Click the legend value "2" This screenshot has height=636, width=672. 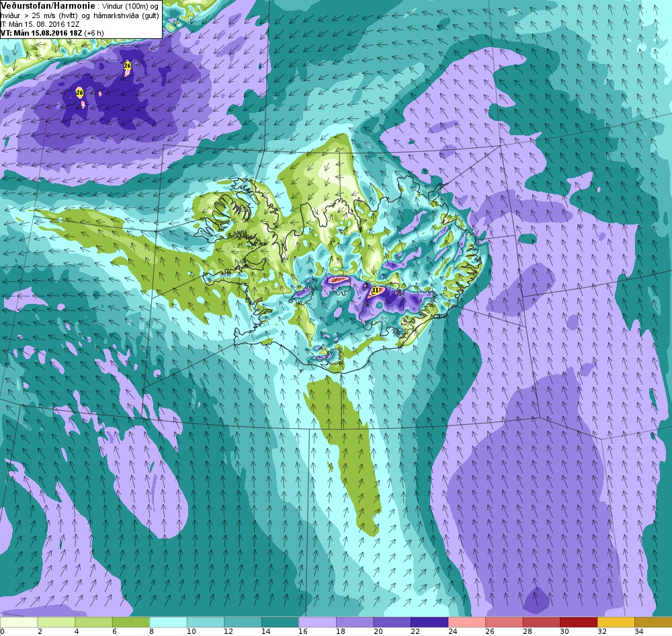(40, 631)
